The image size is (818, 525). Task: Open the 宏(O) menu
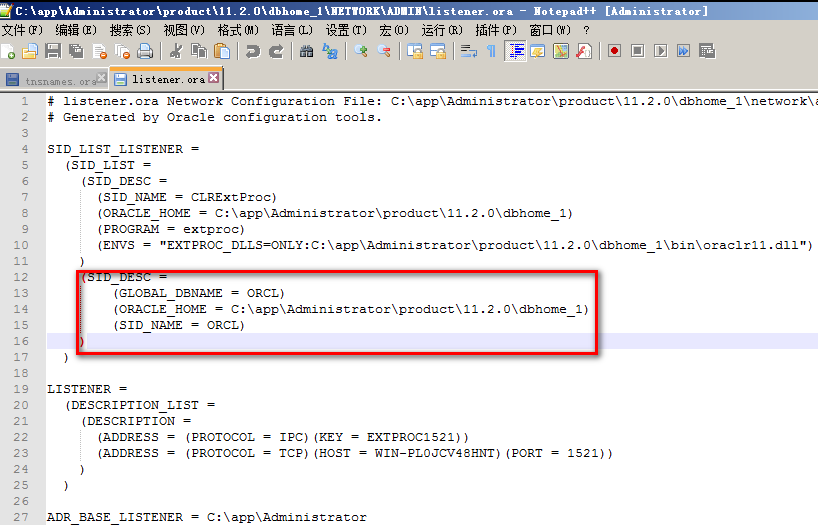tap(394, 30)
